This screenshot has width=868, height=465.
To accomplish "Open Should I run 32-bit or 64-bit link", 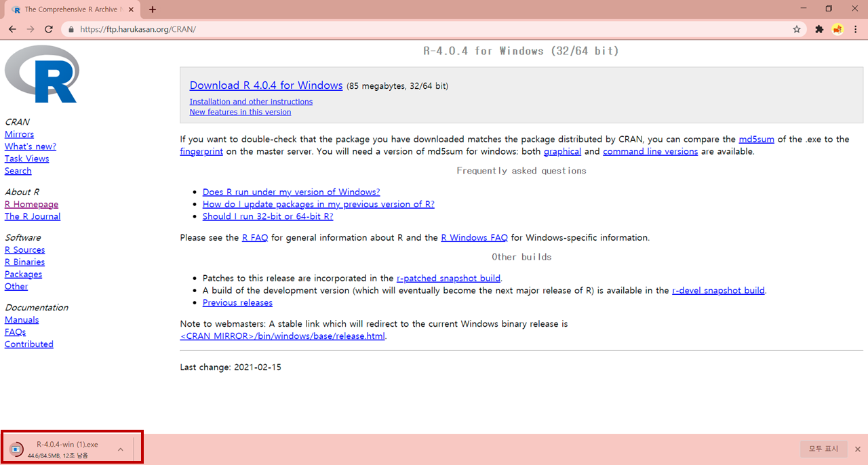I will click(268, 216).
